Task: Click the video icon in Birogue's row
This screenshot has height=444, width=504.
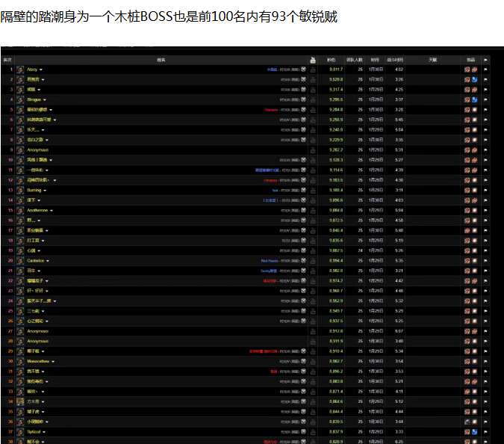Action: click(x=313, y=99)
